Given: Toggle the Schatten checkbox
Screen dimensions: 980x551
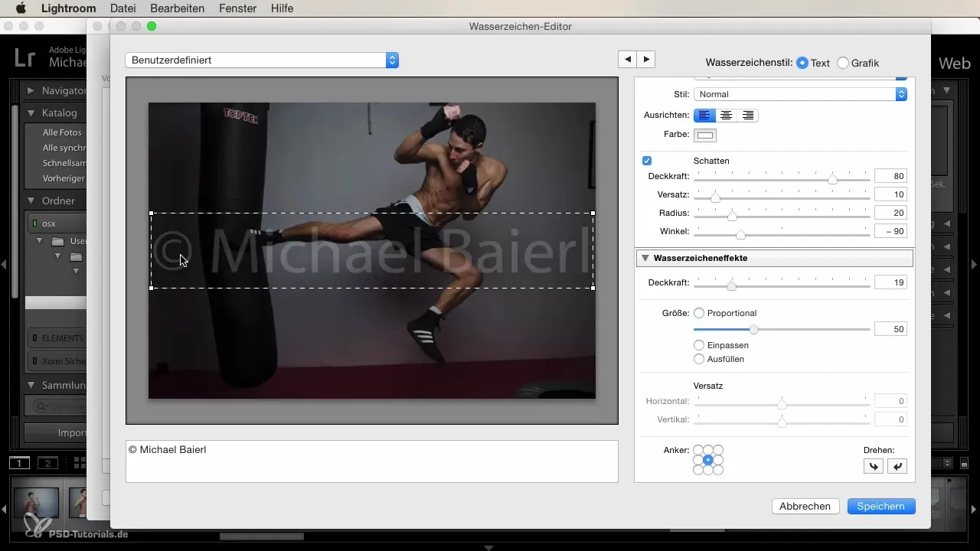Looking at the screenshot, I should 647,161.
